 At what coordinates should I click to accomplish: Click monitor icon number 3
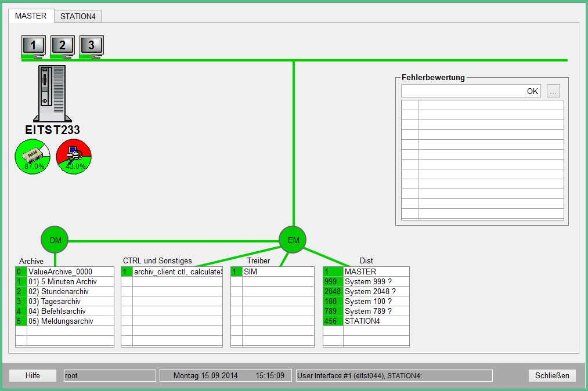tap(91, 45)
